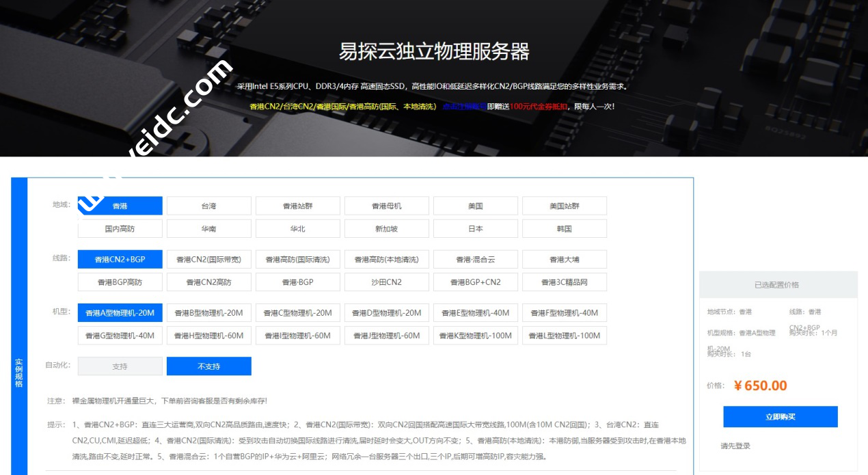Screen dimensions: 868x475
Task: Switch region to 日本
Action: (476, 228)
